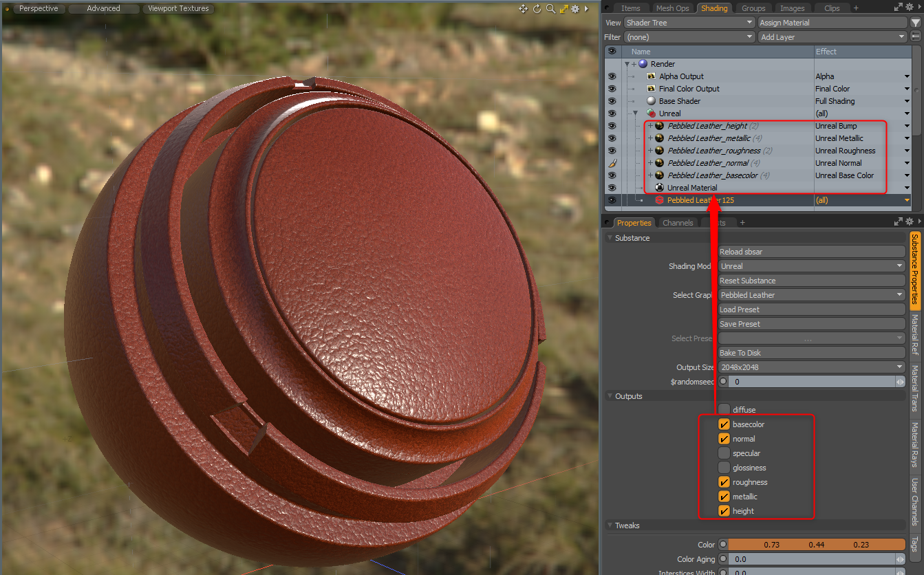924x575 pixels.
Task: Switch to the Mesh Ops tab
Action: click(x=672, y=8)
